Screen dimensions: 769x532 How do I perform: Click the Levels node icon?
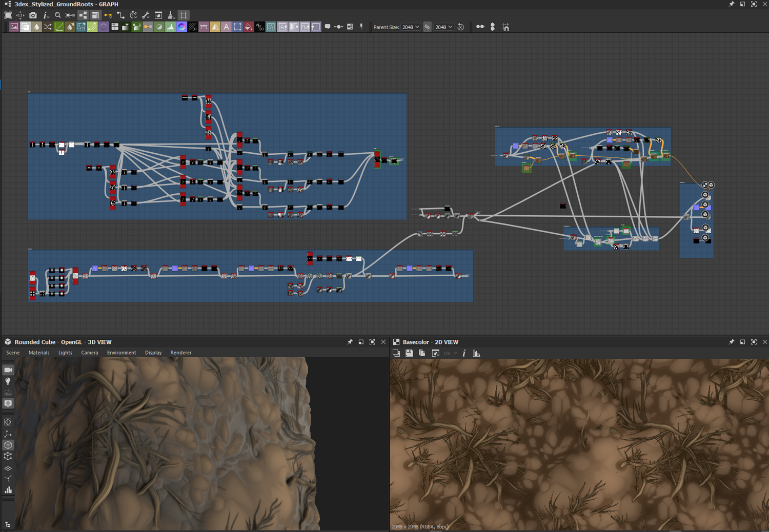tap(170, 27)
